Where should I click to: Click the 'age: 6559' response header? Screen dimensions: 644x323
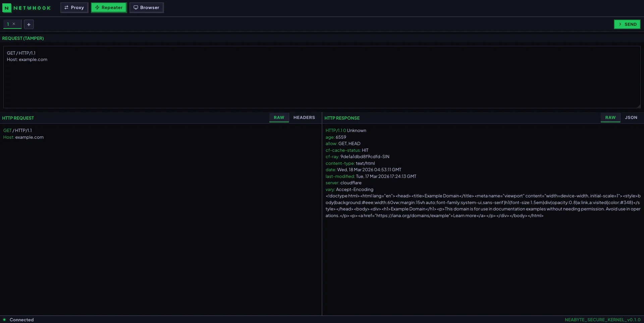tap(336, 137)
